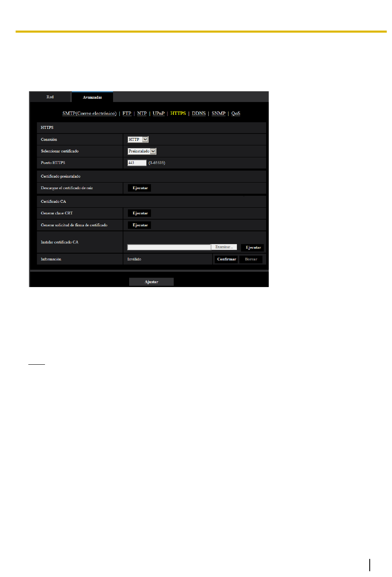Click the Certificado CA section header
This screenshot has width=392, height=577.
(53, 202)
